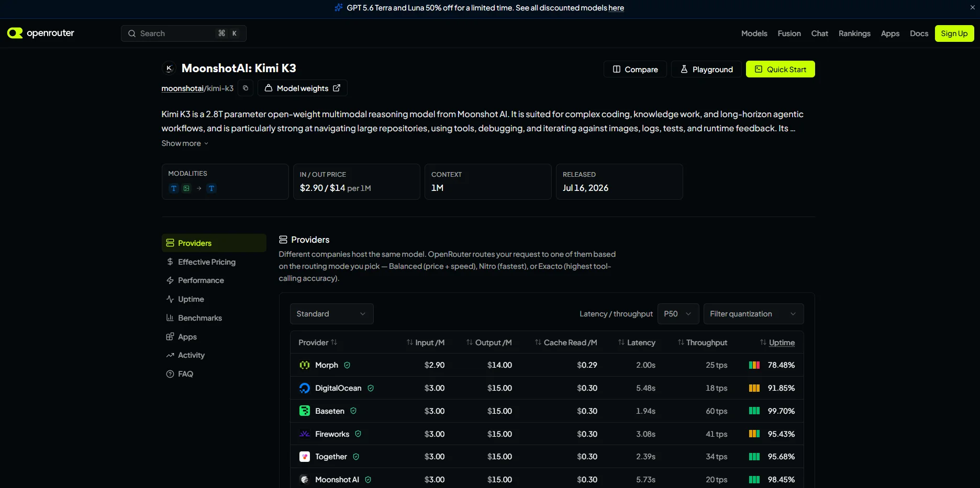Sort table by Output /M column
Screen dimensions: 980x488
pyautogui.click(x=489, y=343)
